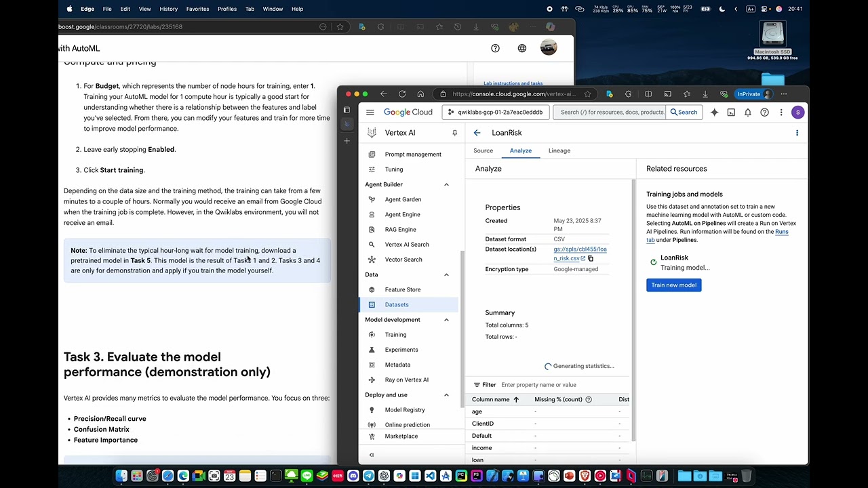
Task: Open the Profiles menu in the macOS menu bar
Action: click(227, 9)
